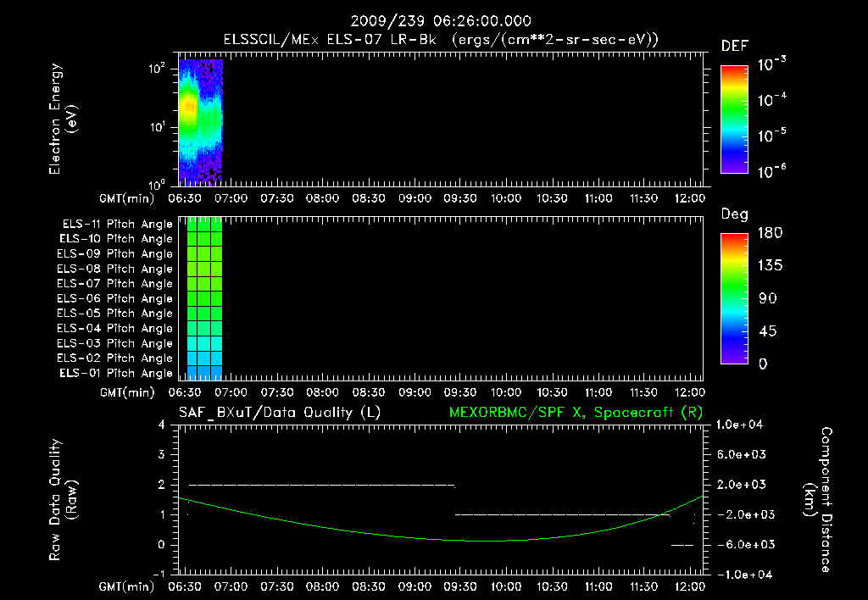The height and width of the screenshot is (600, 868).
Task: Click the 'ELS-04 Pitch Angle' row label
Action: tap(115, 328)
